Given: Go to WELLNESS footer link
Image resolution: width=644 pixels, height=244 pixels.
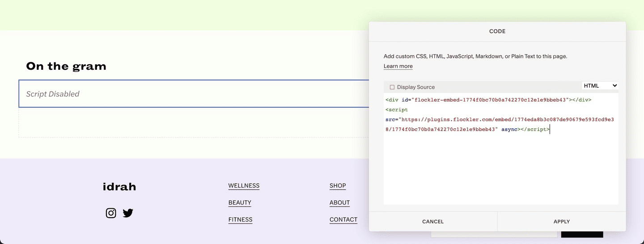Looking at the screenshot, I should 244,186.
